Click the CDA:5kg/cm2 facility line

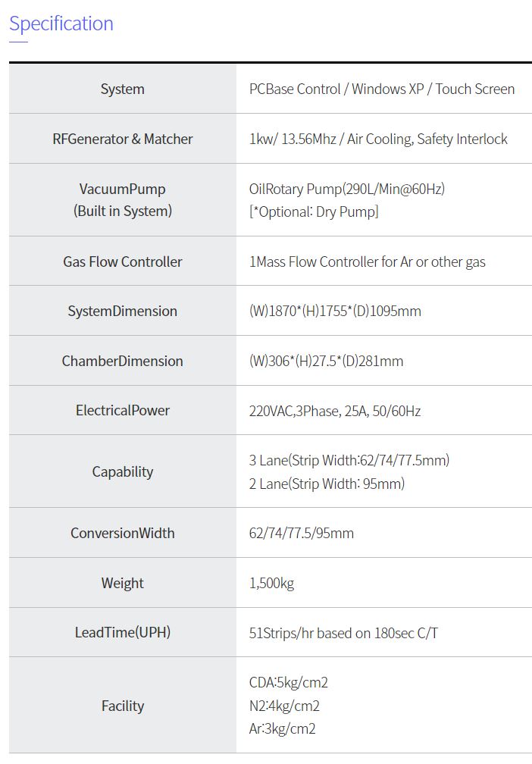[288, 682]
